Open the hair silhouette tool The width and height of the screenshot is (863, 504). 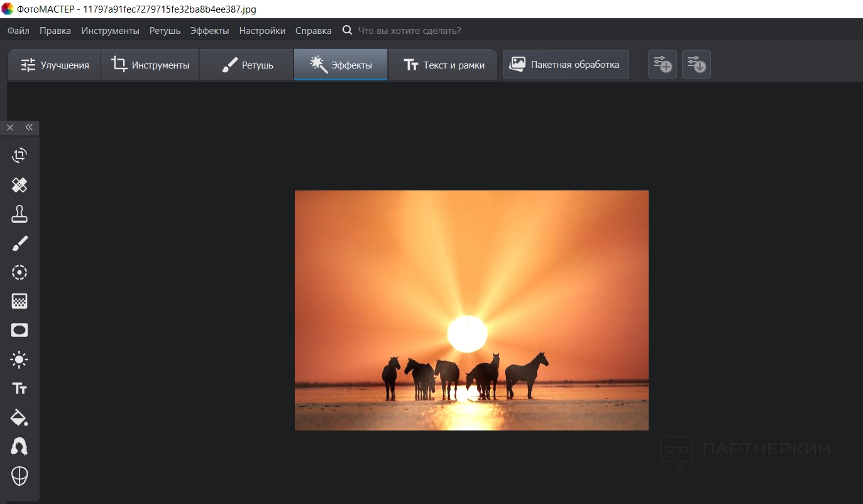tap(19, 447)
